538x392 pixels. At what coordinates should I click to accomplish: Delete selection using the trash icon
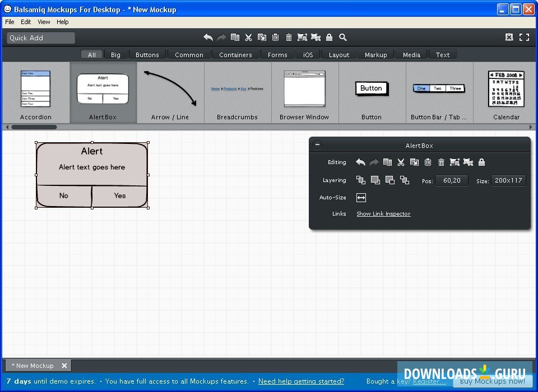coord(289,38)
